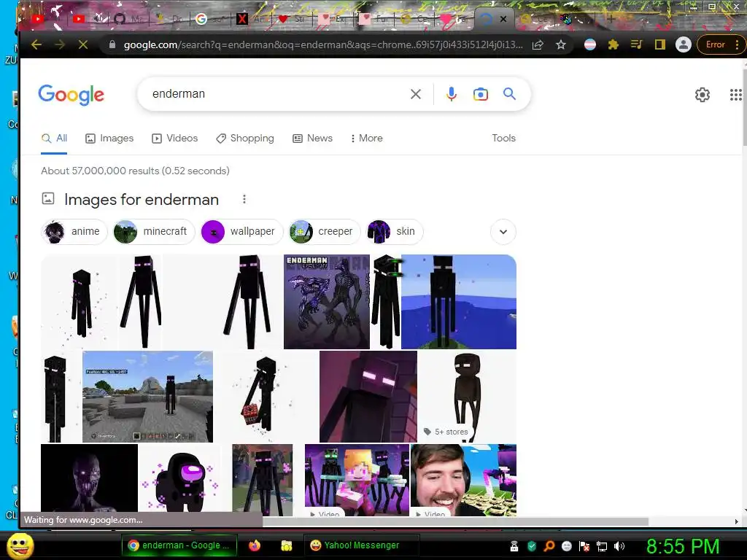Open the yellow folder taskbar icon
Viewport: 747px width, 560px height.
(286, 545)
